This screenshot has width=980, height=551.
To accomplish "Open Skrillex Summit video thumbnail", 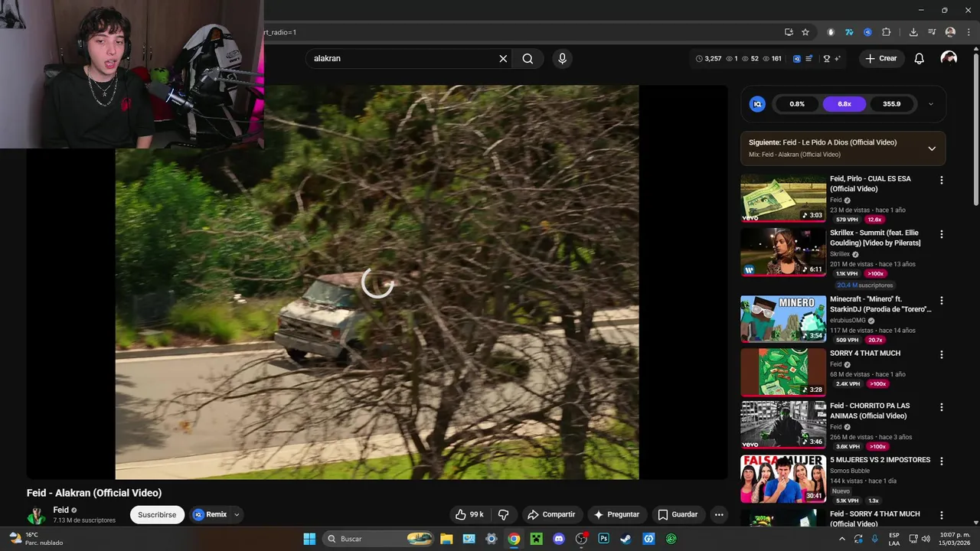I will [x=783, y=252].
